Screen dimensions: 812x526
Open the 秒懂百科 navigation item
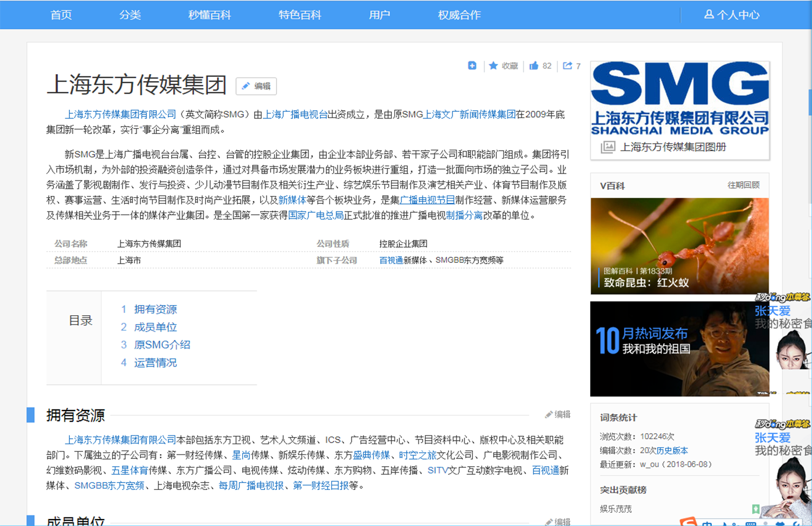(209, 15)
